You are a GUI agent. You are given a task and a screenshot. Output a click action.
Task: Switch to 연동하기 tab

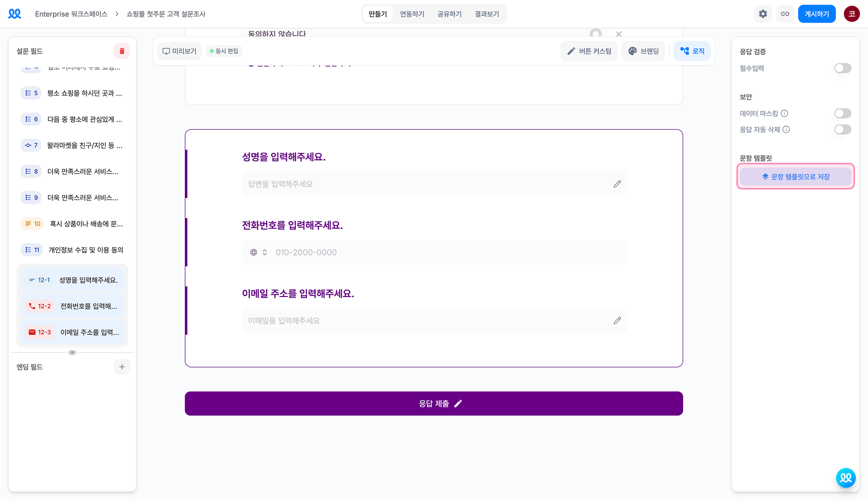tap(412, 14)
